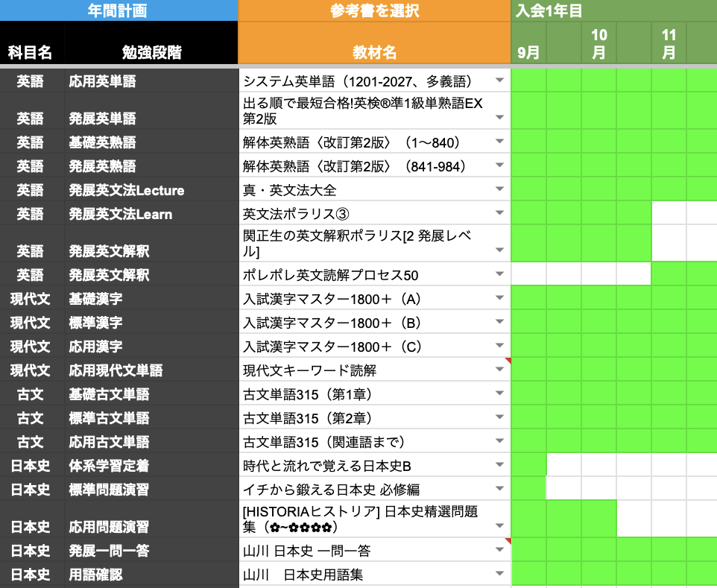Open dropdown for 関正生の英文解釈ポラリス
717x588 pixels.
(x=499, y=250)
